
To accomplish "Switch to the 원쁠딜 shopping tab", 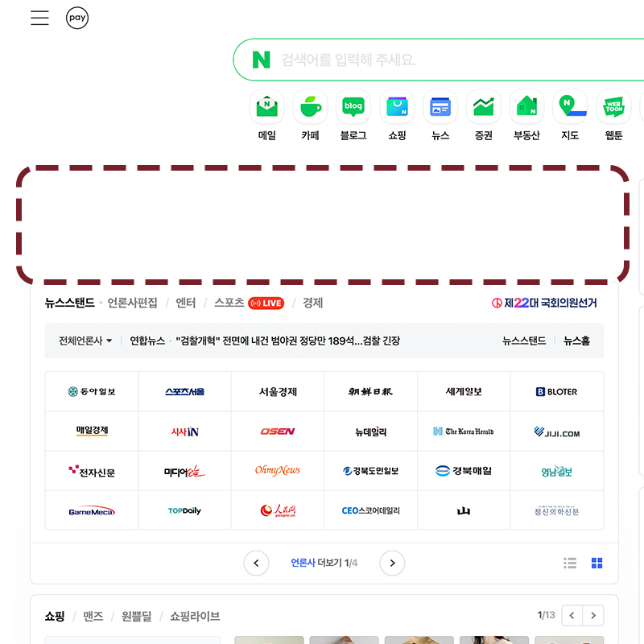I will click(136, 616).
